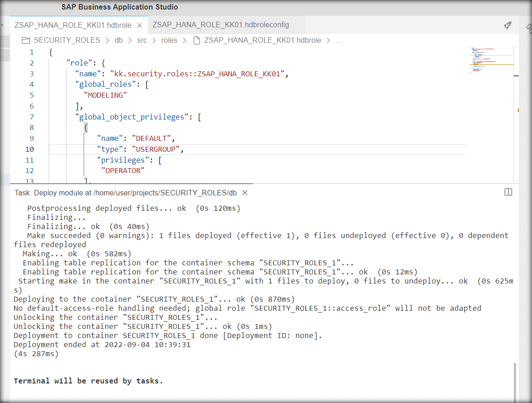Open the roles breadcrumb segment
The image size is (532, 403).
coord(169,40)
